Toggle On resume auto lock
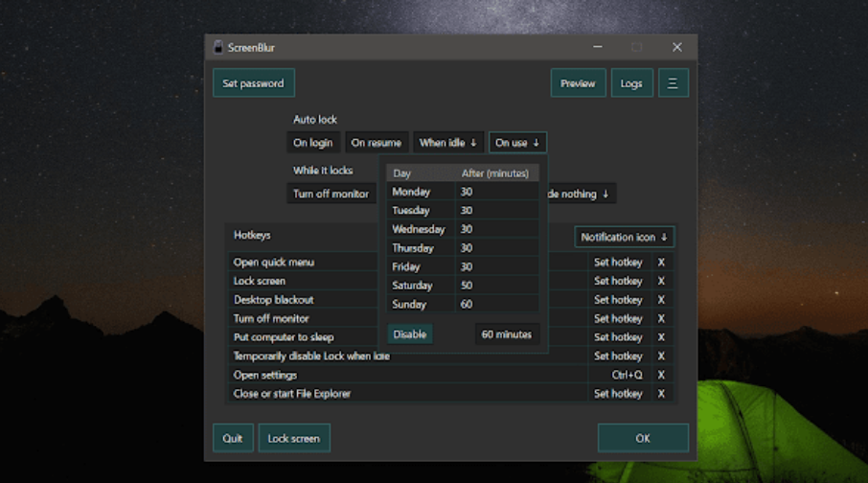The width and height of the screenshot is (868, 483). point(376,143)
